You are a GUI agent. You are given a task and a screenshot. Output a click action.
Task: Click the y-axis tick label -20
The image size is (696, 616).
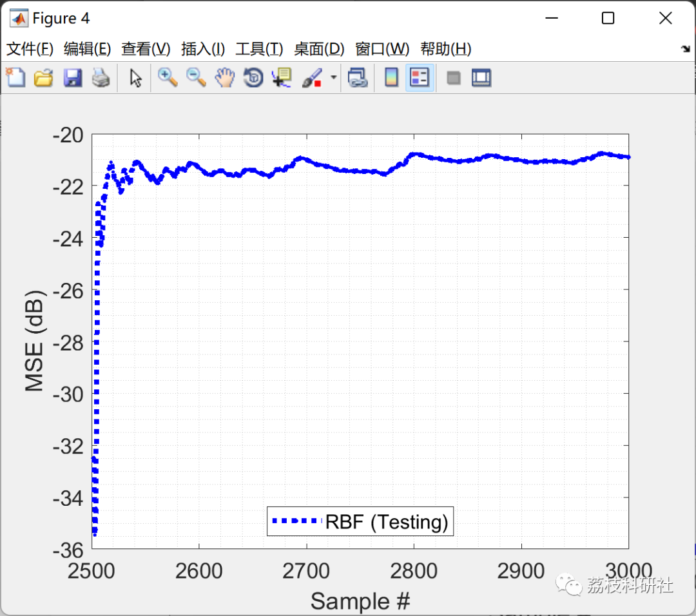click(x=68, y=135)
